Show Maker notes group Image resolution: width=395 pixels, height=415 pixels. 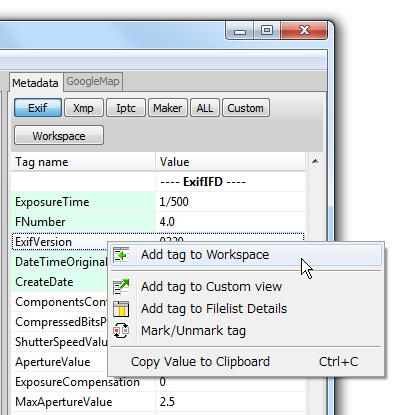pyautogui.click(x=168, y=108)
